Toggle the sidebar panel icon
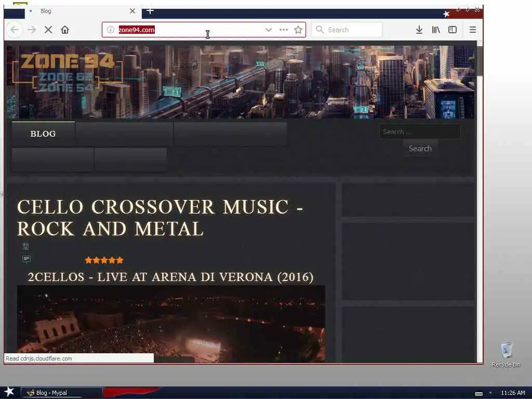 pos(453,30)
